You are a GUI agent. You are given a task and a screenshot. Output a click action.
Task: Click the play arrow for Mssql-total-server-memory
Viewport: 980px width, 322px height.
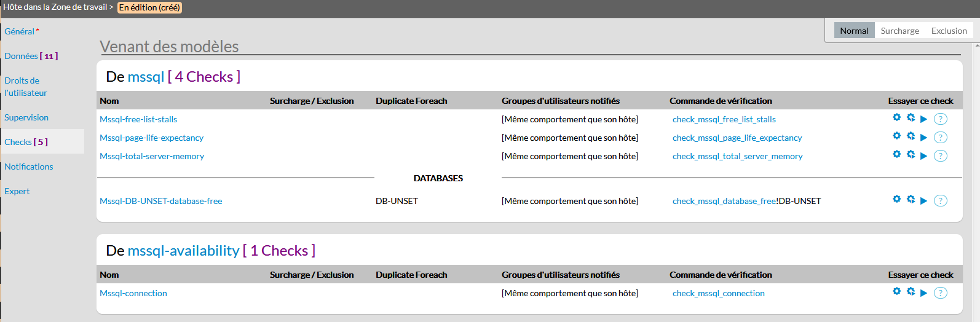point(923,156)
